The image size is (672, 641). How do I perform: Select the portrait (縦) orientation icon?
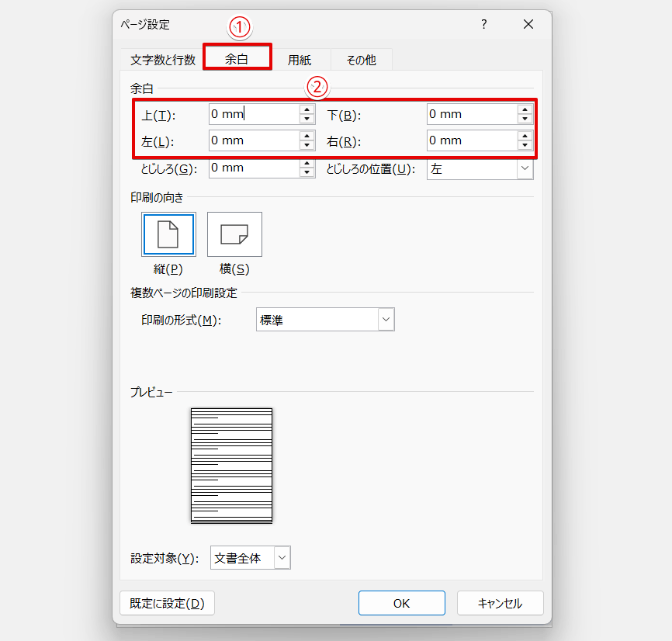click(x=168, y=234)
